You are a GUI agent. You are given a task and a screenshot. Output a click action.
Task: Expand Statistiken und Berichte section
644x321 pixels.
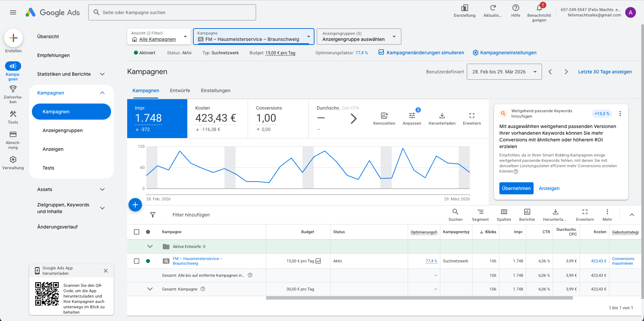(102, 74)
